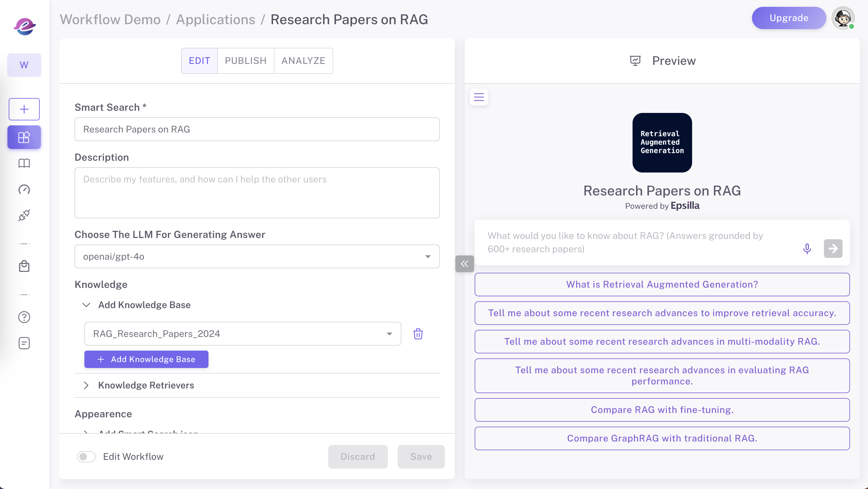
Task: Click the microphone icon in preview search
Action: [807, 249]
